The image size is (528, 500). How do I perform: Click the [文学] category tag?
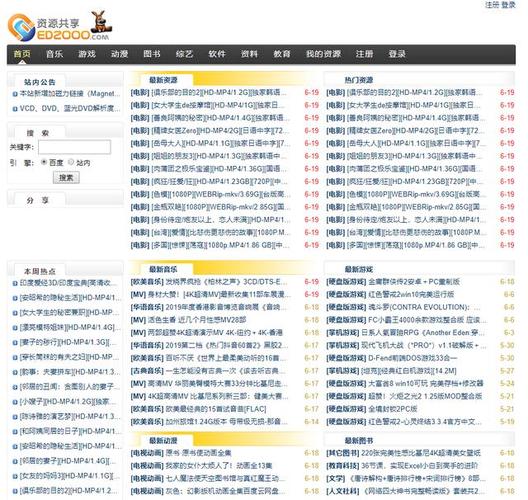tap(335, 478)
